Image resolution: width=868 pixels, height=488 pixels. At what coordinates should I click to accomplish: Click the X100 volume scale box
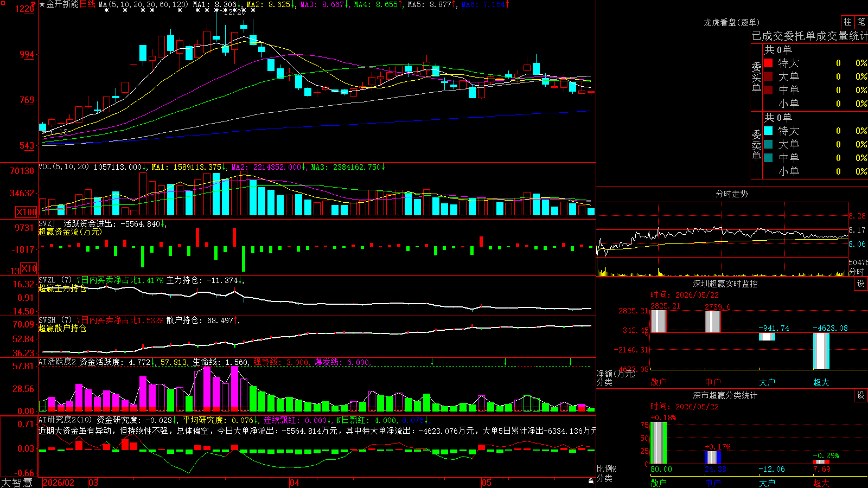click(x=27, y=212)
